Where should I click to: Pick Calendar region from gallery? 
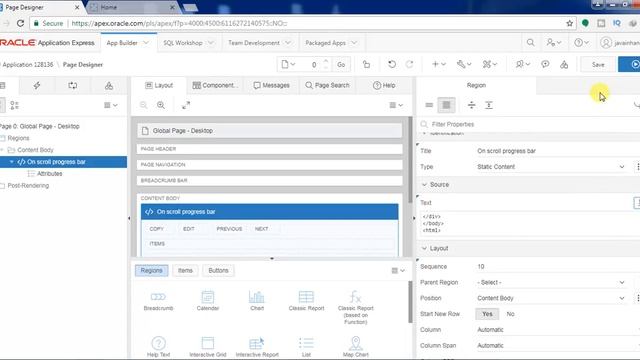tap(208, 301)
